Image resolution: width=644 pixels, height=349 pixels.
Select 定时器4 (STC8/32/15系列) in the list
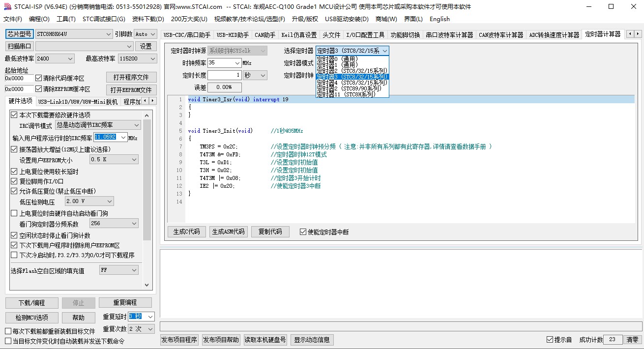[352, 83]
